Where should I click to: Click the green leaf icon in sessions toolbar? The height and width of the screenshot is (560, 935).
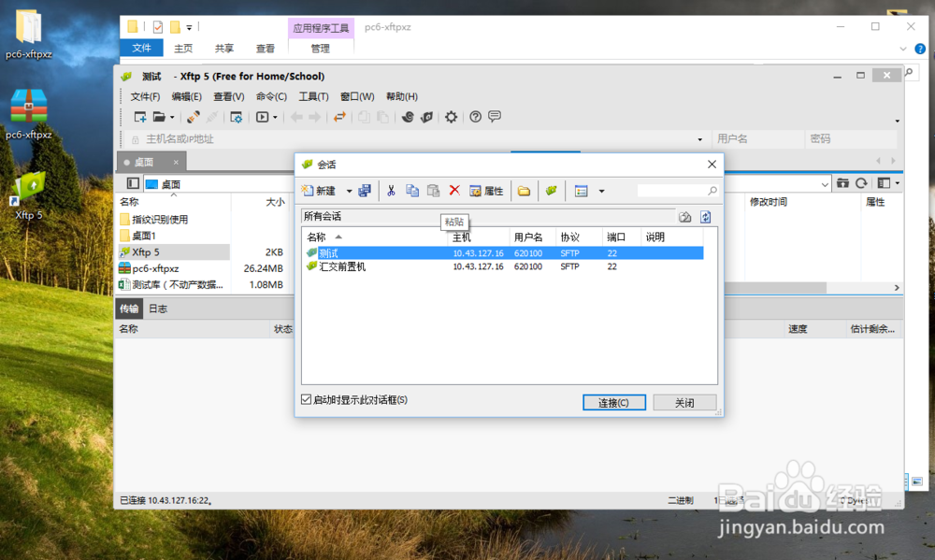(552, 191)
